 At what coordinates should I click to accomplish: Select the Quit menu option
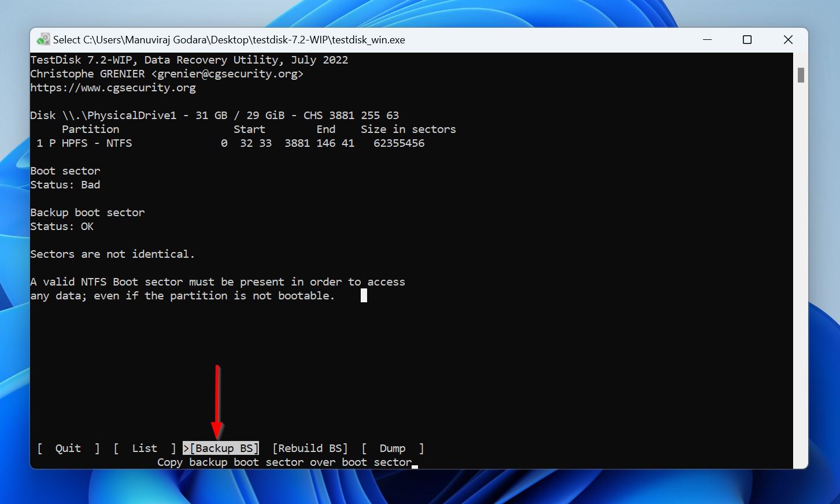click(x=68, y=449)
